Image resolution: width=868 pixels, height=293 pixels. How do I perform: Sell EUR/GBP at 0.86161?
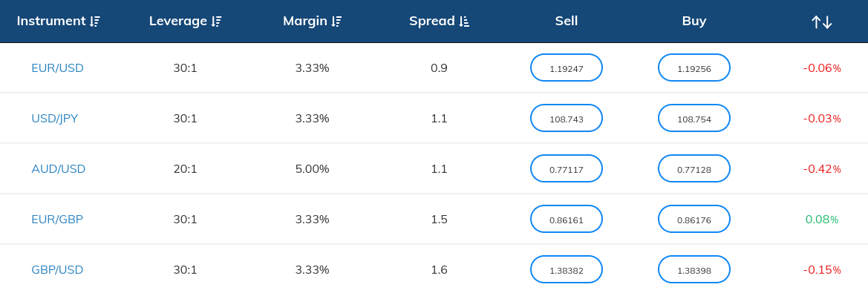tap(567, 219)
